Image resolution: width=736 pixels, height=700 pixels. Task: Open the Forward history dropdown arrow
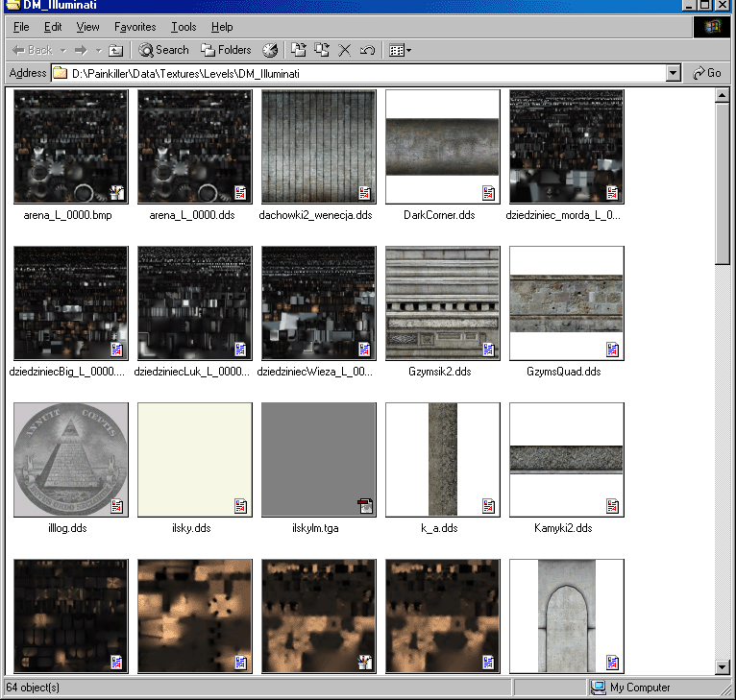[x=97, y=50]
